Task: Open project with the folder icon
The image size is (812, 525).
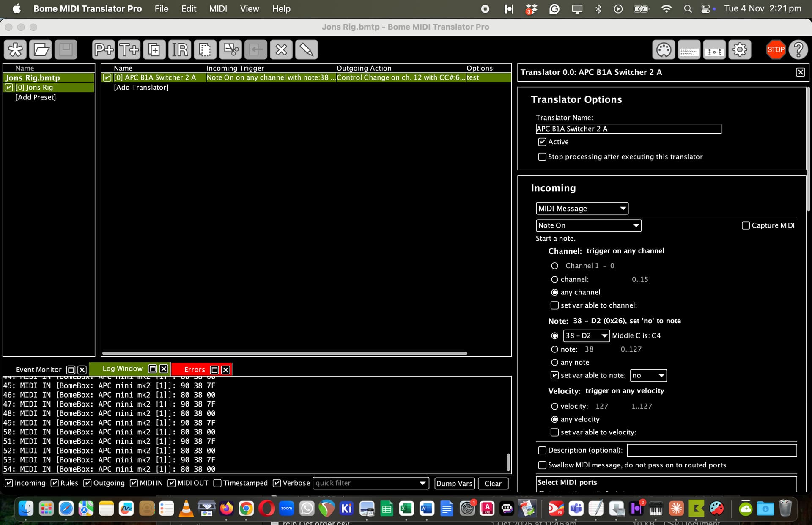Action: [x=41, y=50]
